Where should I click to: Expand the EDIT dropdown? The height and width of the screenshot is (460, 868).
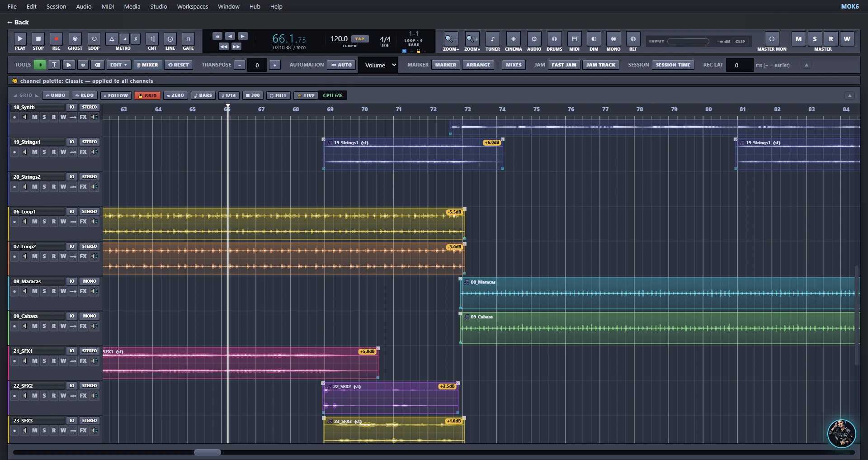[119, 65]
